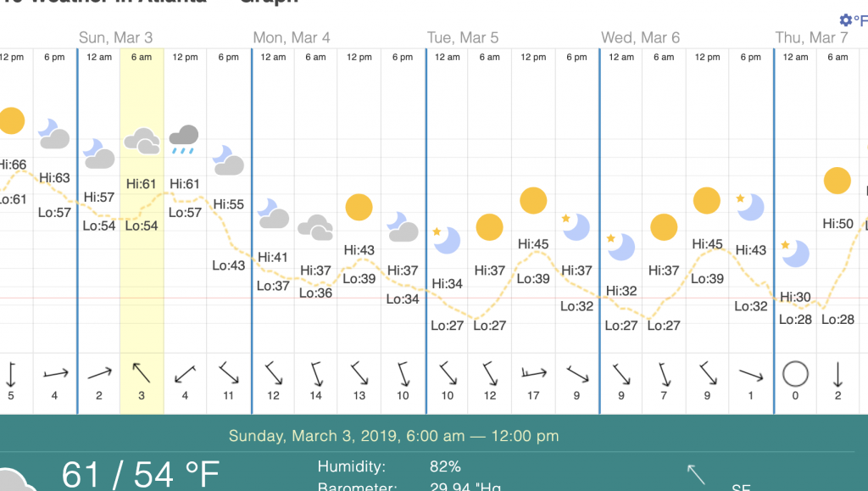Click the calm wind circle above speed 0
The width and height of the screenshot is (868, 491).
(795, 373)
